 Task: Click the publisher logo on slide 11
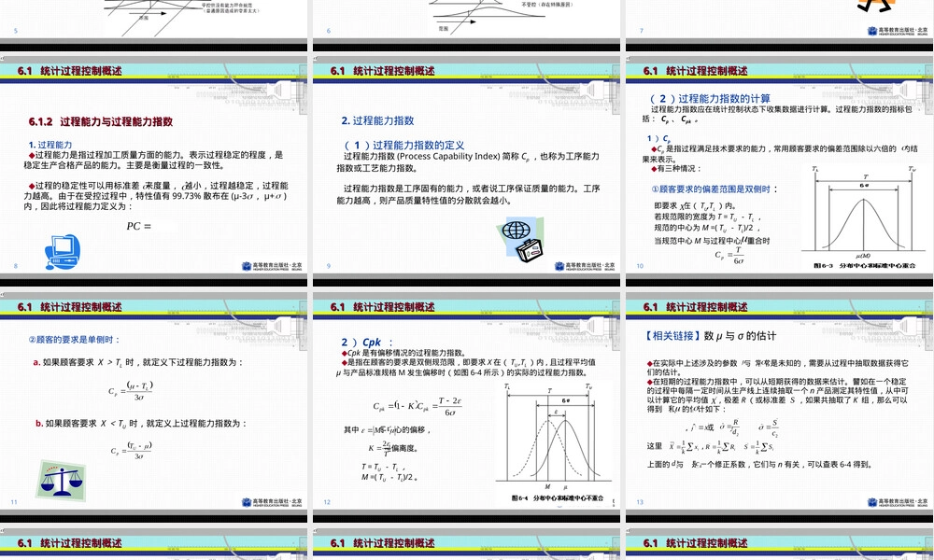(x=272, y=502)
